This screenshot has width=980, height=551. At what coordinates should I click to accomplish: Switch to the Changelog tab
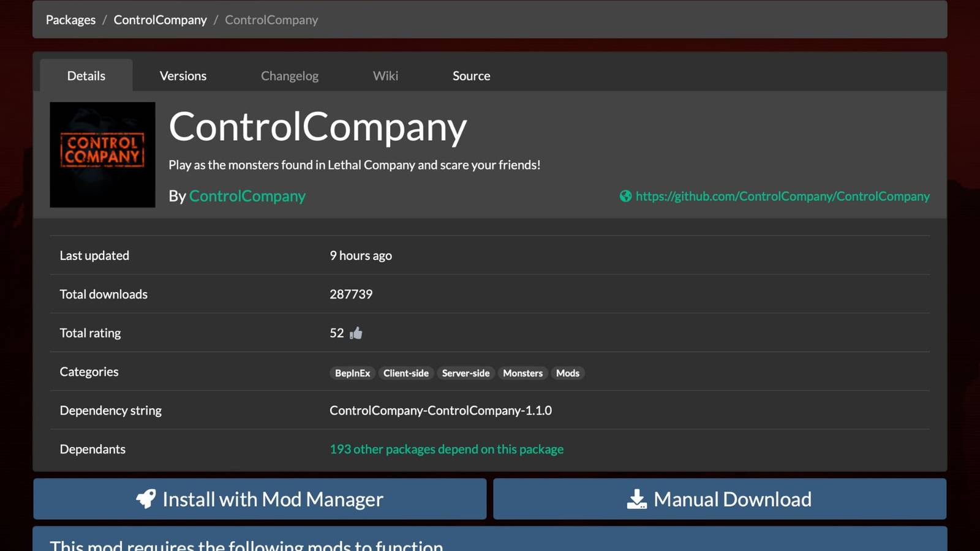[290, 75]
